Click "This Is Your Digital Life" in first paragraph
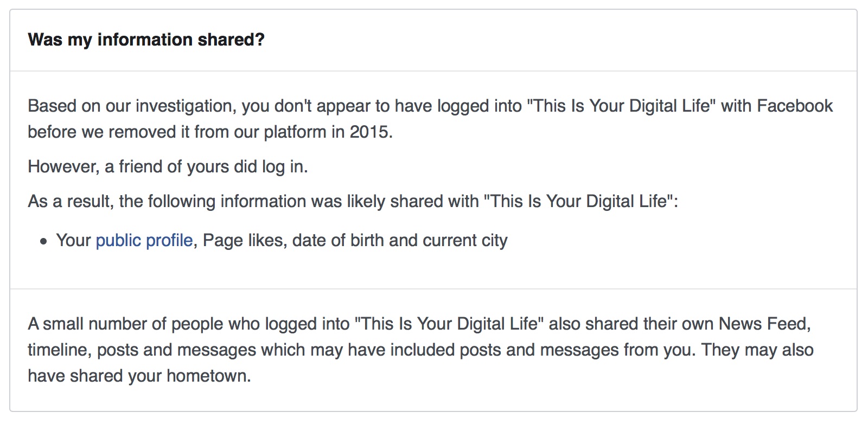 point(622,106)
